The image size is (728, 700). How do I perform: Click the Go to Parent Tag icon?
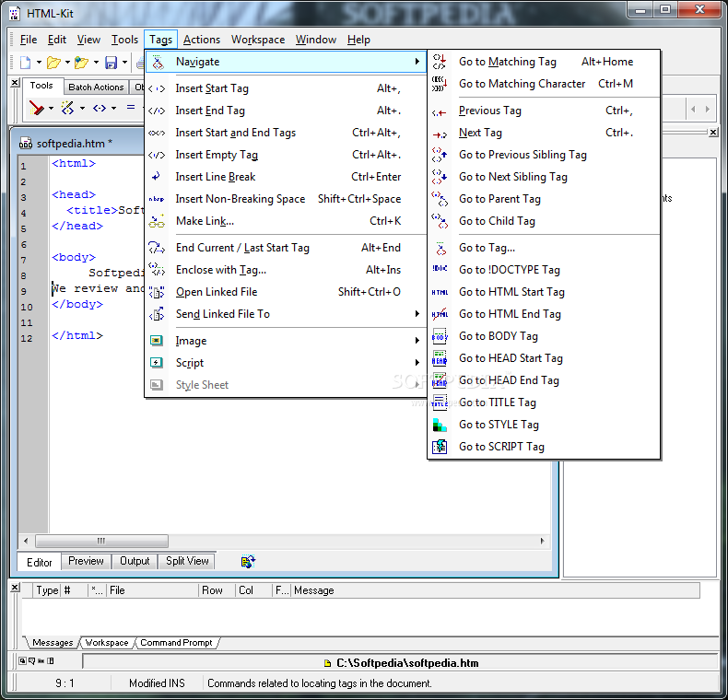pos(439,199)
